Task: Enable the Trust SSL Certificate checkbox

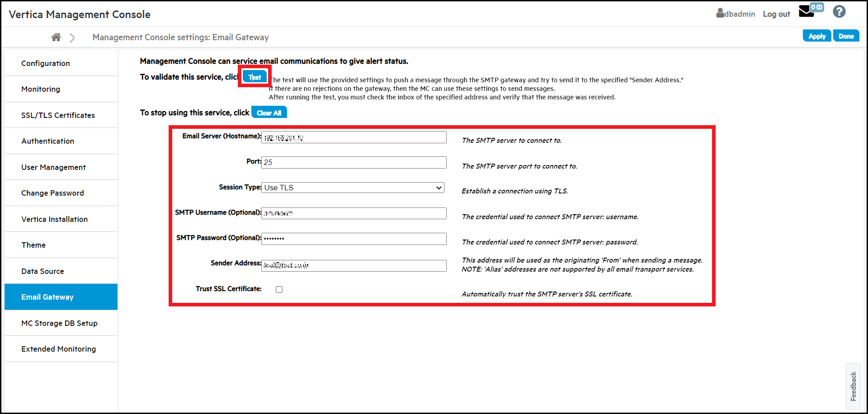Action: (x=279, y=290)
